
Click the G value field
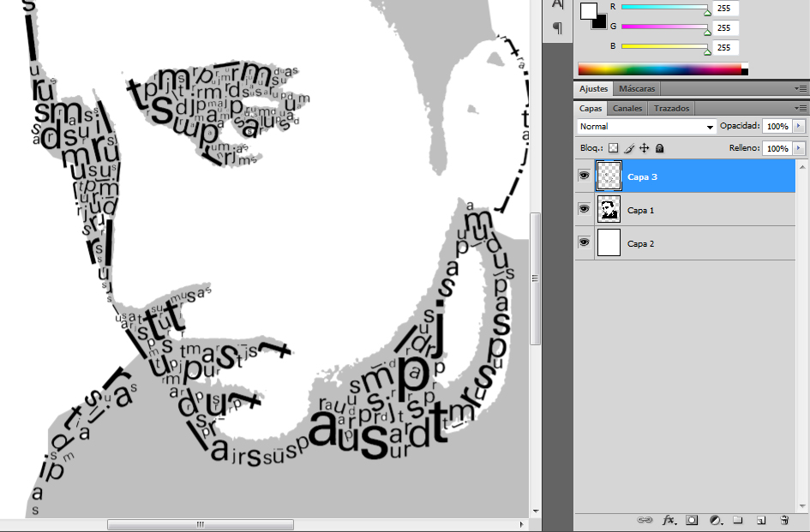click(x=725, y=27)
